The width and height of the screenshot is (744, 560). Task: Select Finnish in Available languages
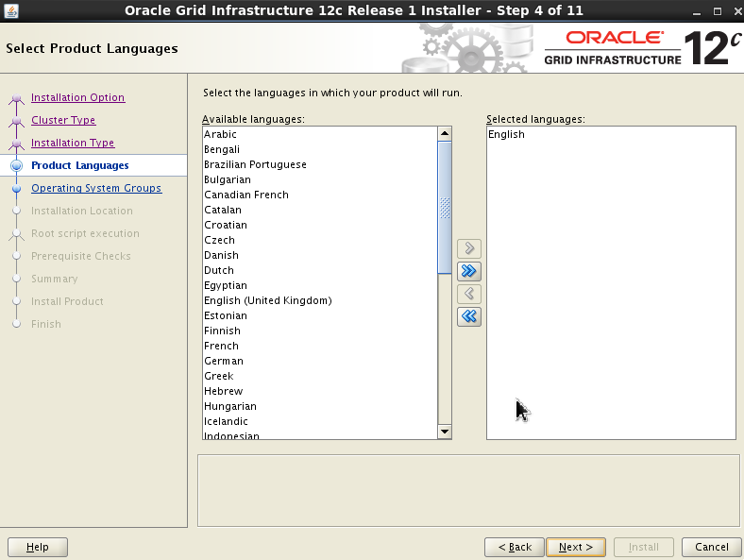point(320,331)
